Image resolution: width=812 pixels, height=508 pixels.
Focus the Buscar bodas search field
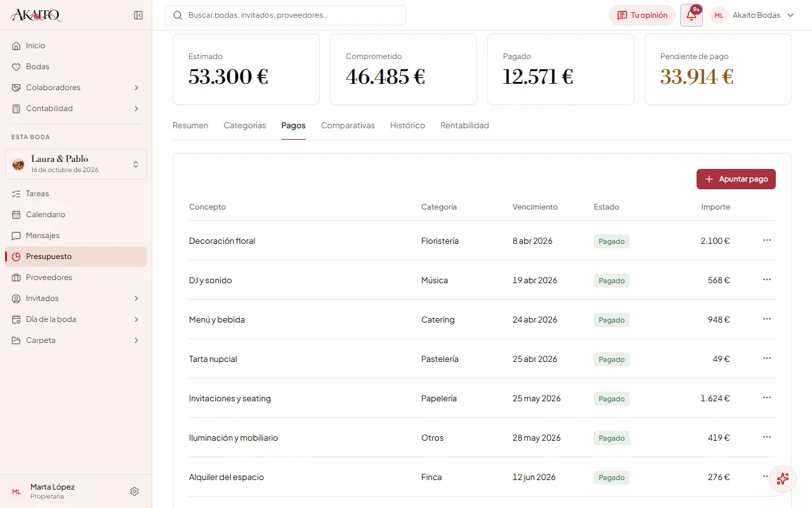click(285, 15)
